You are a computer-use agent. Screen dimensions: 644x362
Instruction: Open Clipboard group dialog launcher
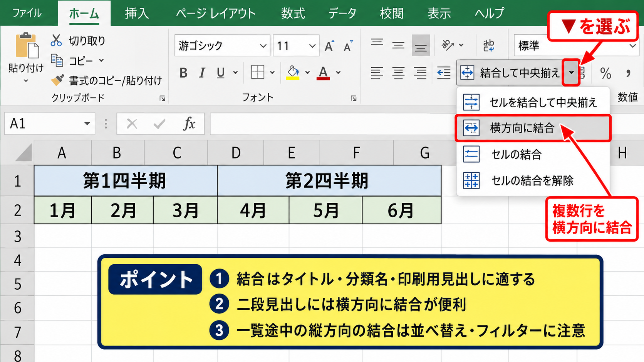pyautogui.click(x=162, y=98)
